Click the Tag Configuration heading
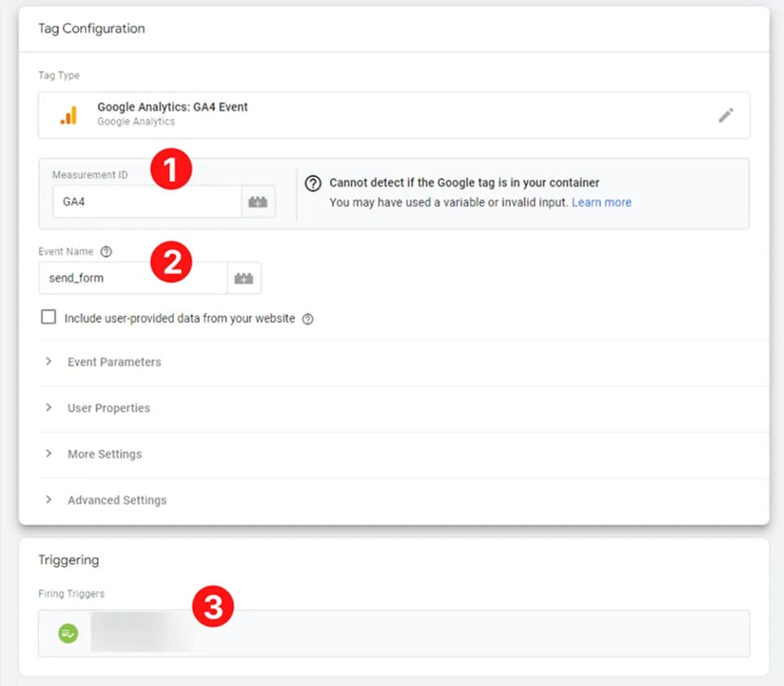 (91, 28)
